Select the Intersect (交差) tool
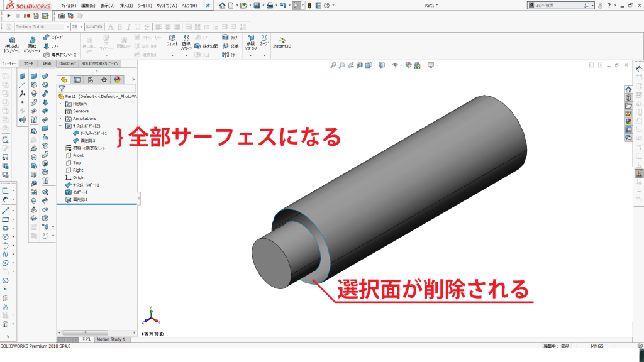Viewport: 644px width, 362px height. pyautogui.click(x=230, y=46)
